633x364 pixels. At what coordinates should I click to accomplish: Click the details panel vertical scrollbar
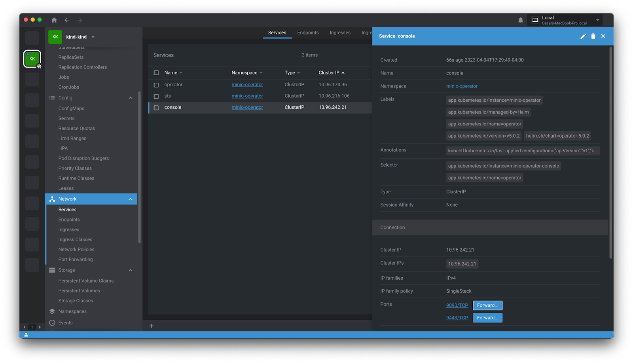[x=611, y=152]
